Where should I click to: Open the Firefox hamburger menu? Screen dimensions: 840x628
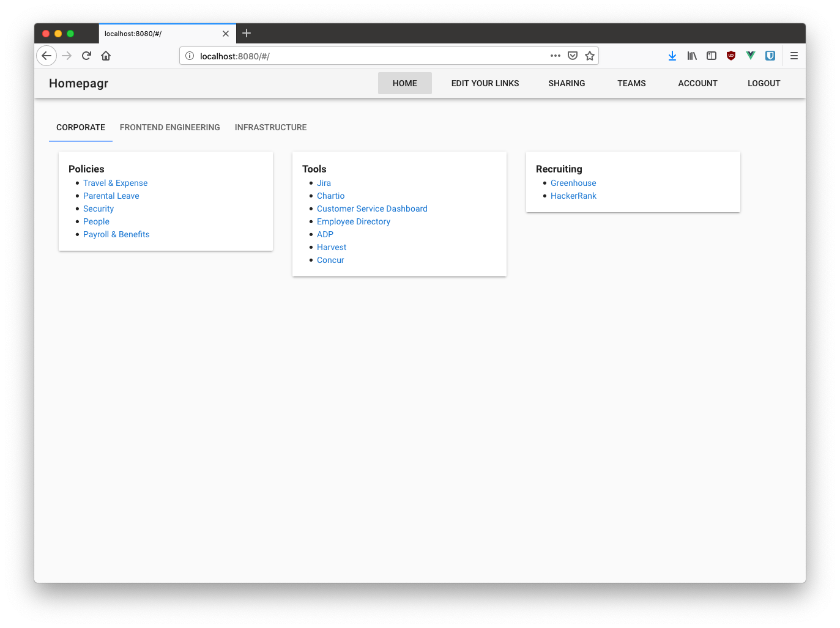tap(794, 56)
